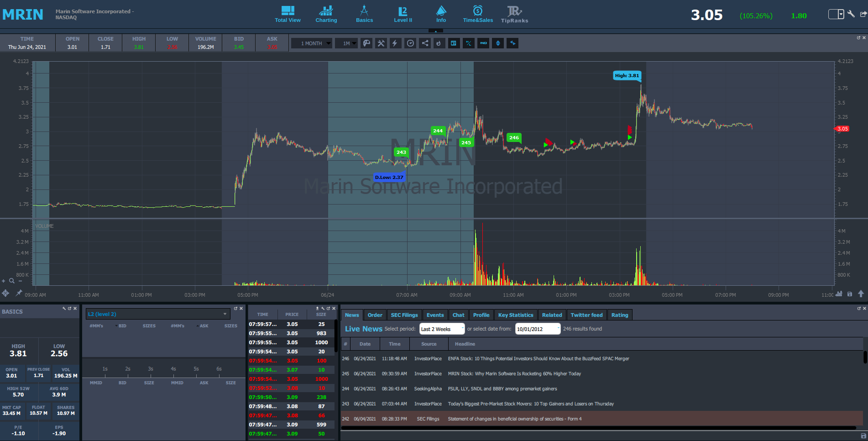868x441 pixels.
Task: Switch to the SEC Filings tab
Action: point(404,315)
